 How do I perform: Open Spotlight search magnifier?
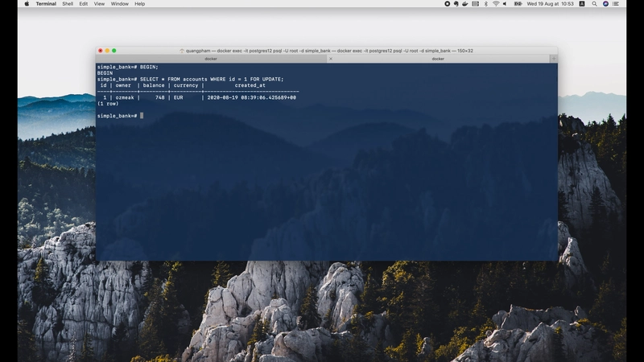(595, 4)
